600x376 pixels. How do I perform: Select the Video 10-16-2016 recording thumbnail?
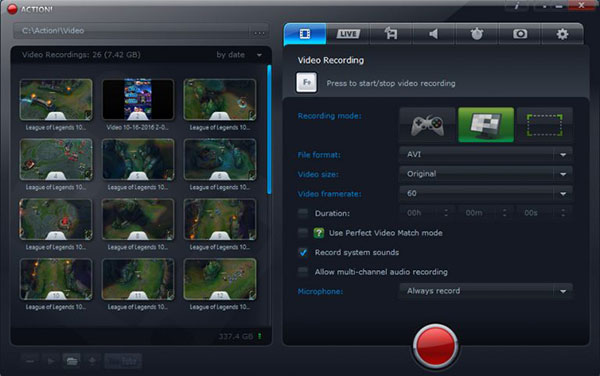(138, 100)
